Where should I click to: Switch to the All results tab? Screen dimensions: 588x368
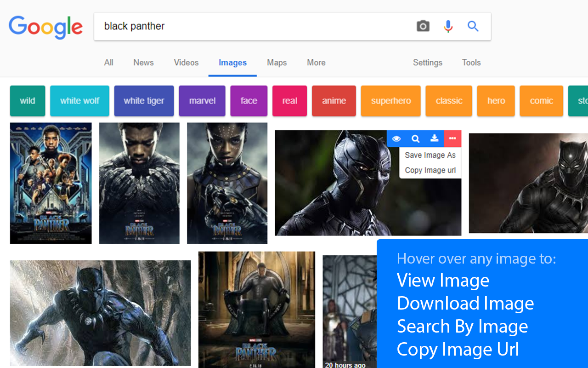click(108, 63)
